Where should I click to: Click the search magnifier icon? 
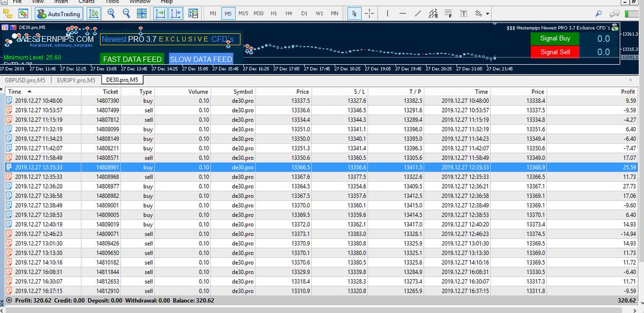(x=598, y=13)
